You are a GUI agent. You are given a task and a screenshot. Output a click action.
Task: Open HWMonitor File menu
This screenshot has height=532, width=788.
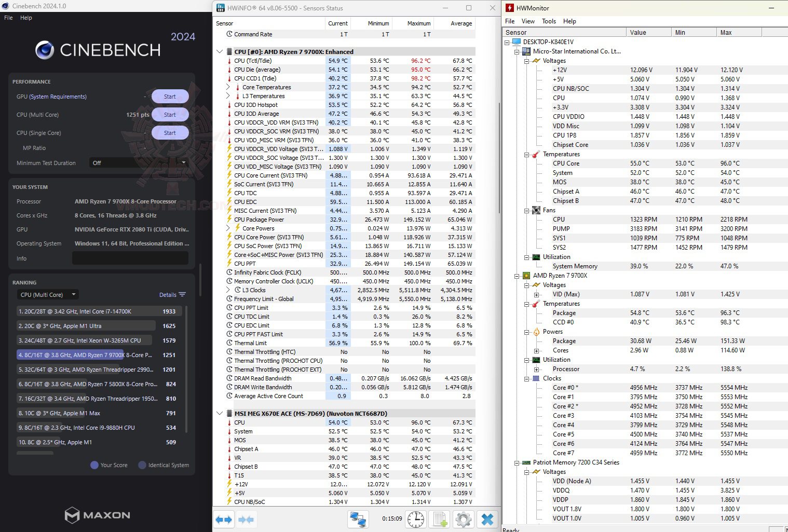(510, 21)
